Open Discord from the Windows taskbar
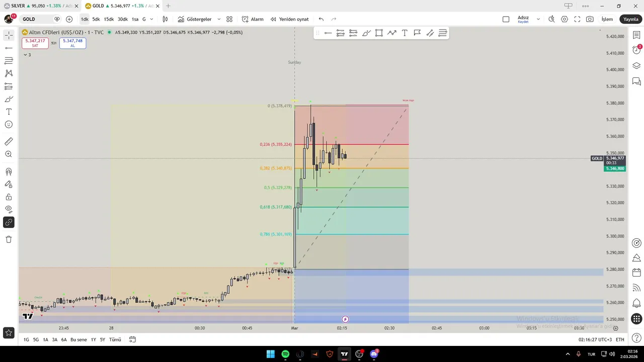Screen dimensions: 644x362 pyautogui.click(x=374, y=354)
